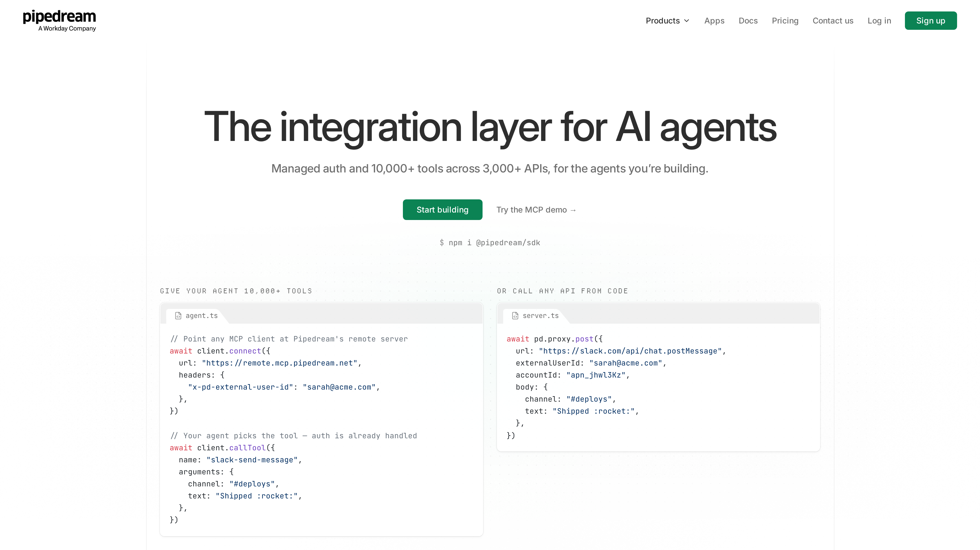Click the pd.proxy.post code line
Viewport: 980px width, 550px height.
click(555, 339)
